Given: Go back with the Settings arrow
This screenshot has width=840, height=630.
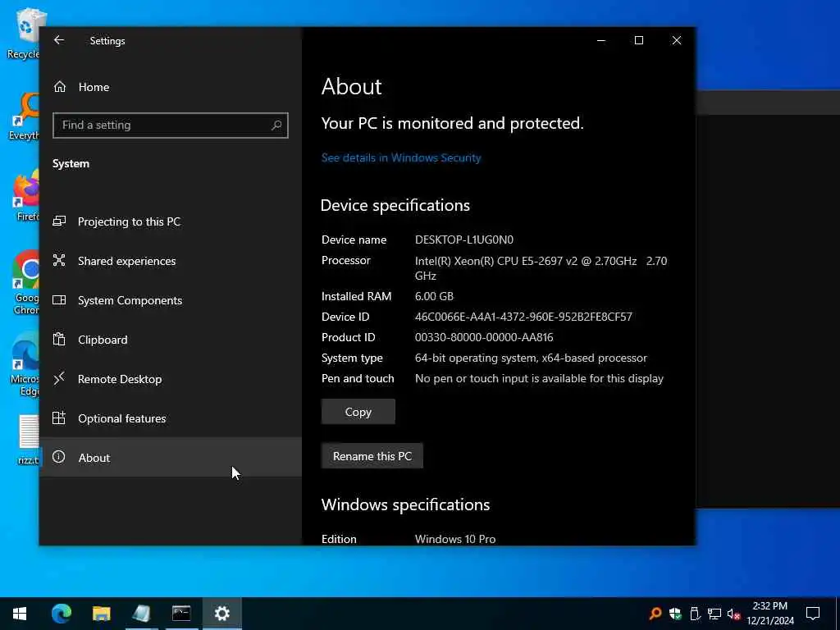Looking at the screenshot, I should (x=59, y=40).
